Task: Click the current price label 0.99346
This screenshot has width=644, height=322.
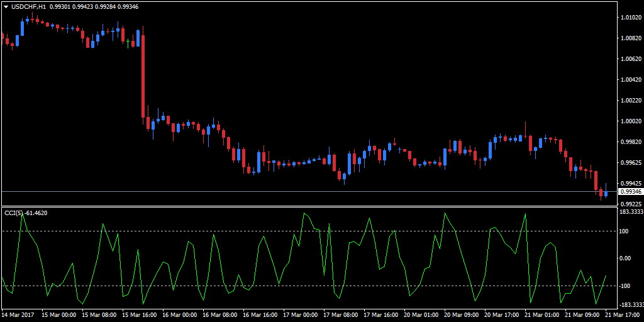Action: click(x=630, y=191)
